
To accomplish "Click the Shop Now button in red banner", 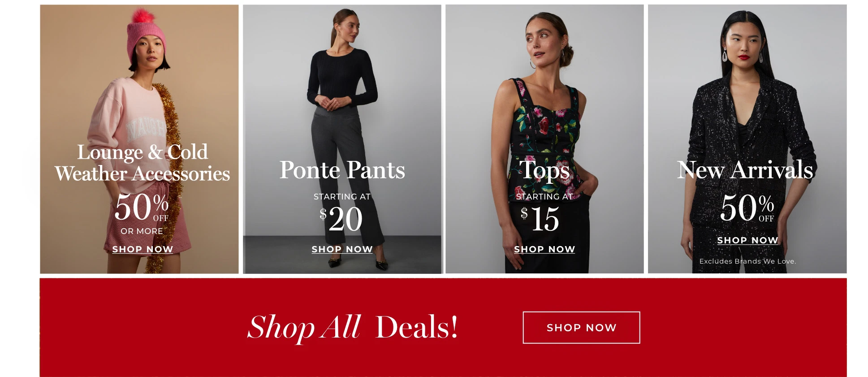I will (x=581, y=328).
